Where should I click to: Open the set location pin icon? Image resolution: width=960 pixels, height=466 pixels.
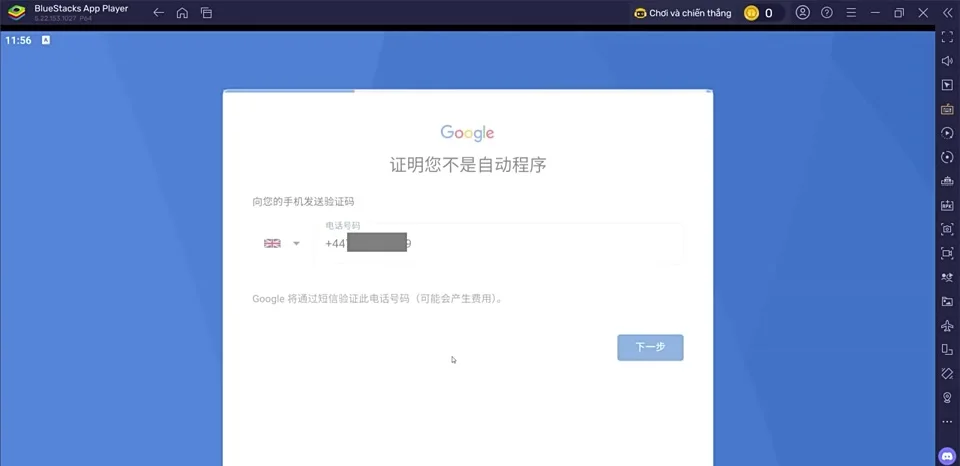pyautogui.click(x=947, y=397)
